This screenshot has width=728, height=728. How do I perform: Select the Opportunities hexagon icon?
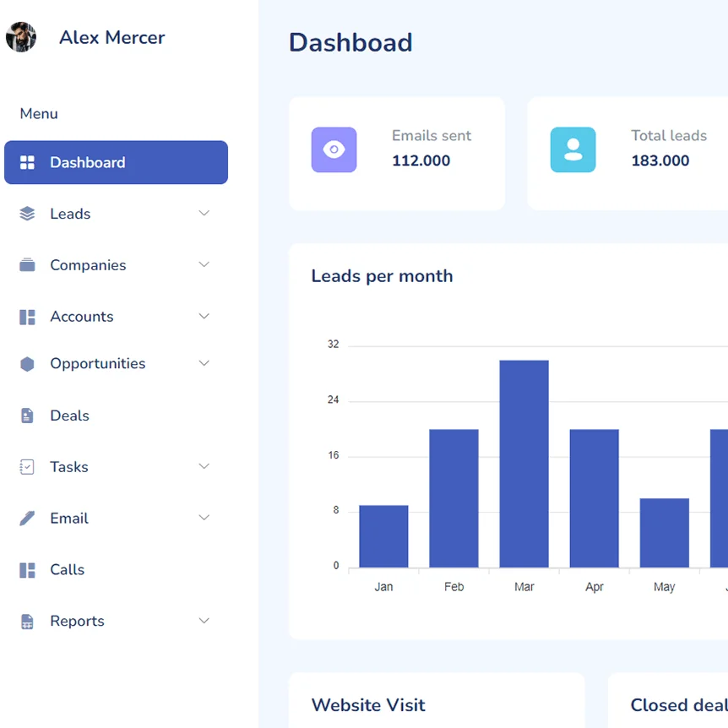point(26,363)
